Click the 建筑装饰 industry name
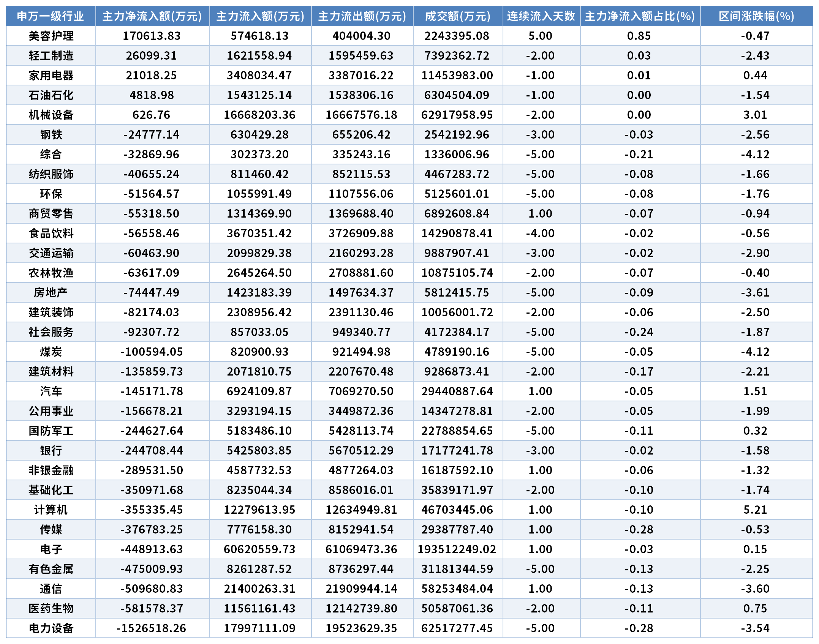The width and height of the screenshot is (819, 644). [x=51, y=313]
